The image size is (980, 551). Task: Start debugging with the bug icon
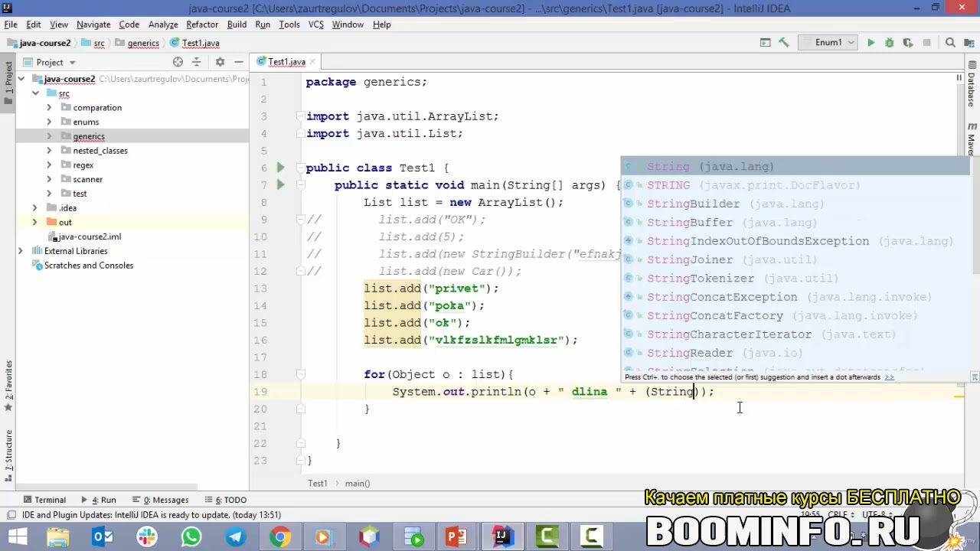click(889, 43)
